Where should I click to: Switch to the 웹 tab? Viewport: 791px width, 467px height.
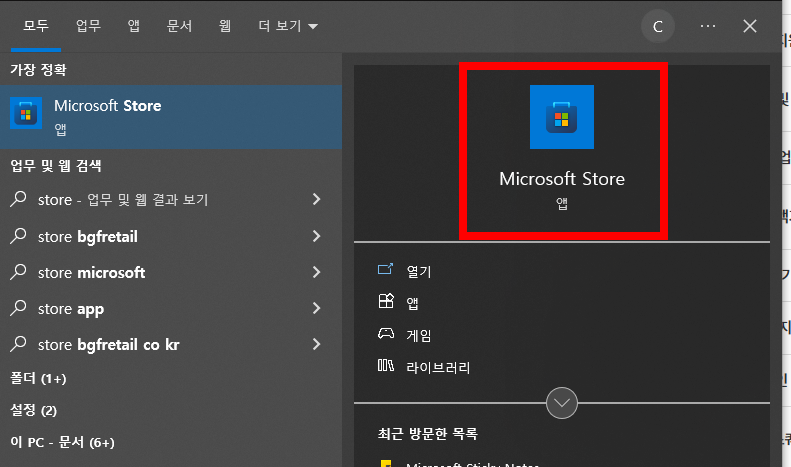(x=225, y=26)
